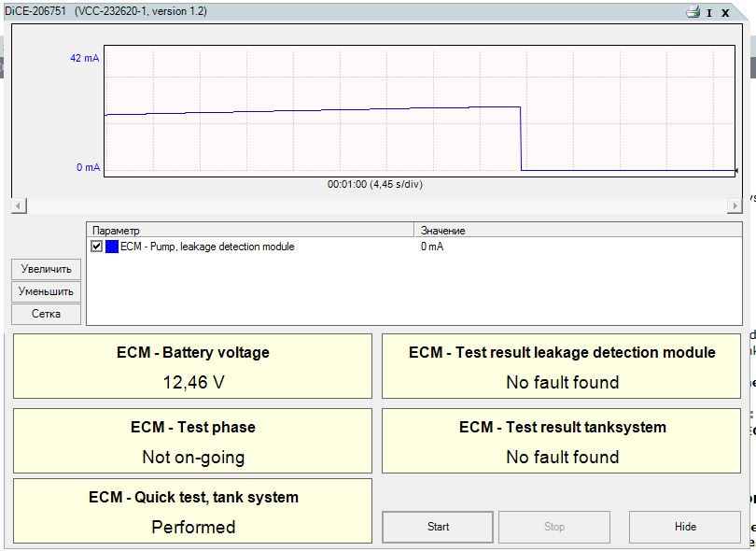
Task: Print the measurement graph via printer icon
Action: (x=693, y=12)
